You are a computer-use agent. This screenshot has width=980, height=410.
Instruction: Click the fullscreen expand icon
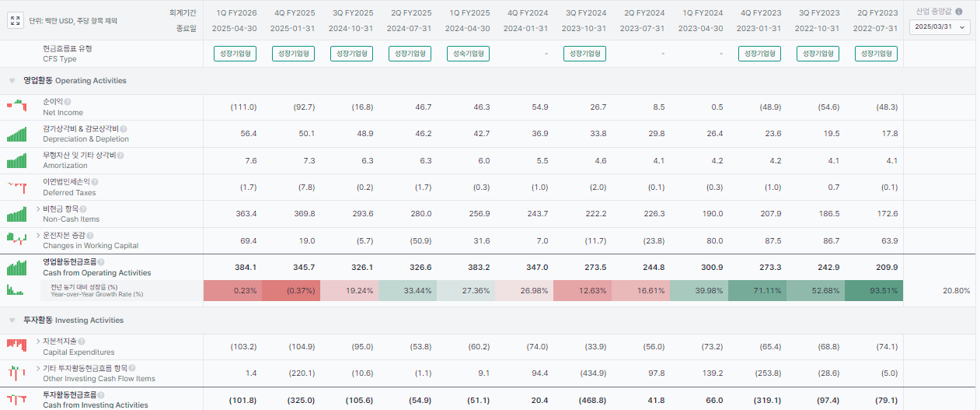[16, 21]
